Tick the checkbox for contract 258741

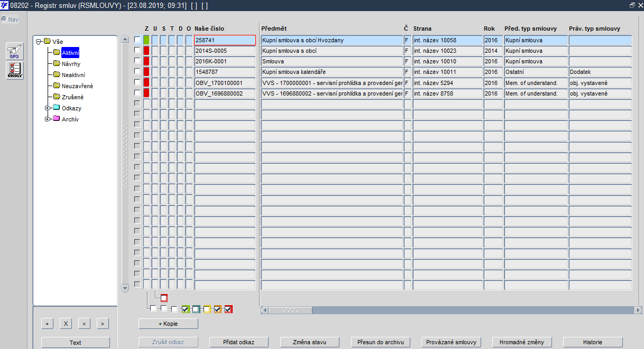coord(137,40)
